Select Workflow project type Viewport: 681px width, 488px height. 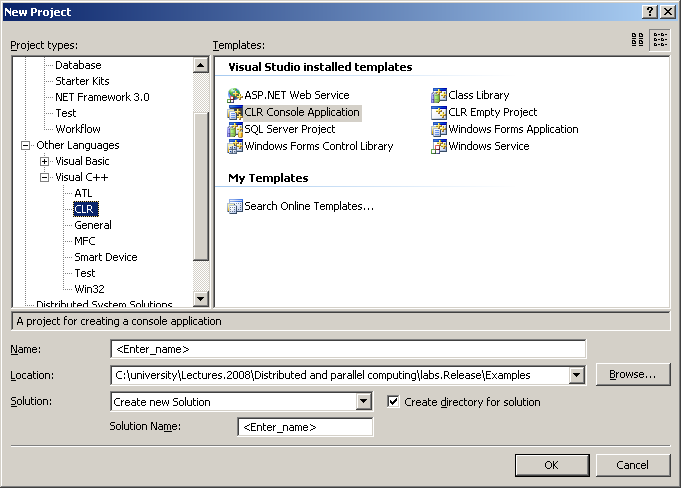pos(78,129)
